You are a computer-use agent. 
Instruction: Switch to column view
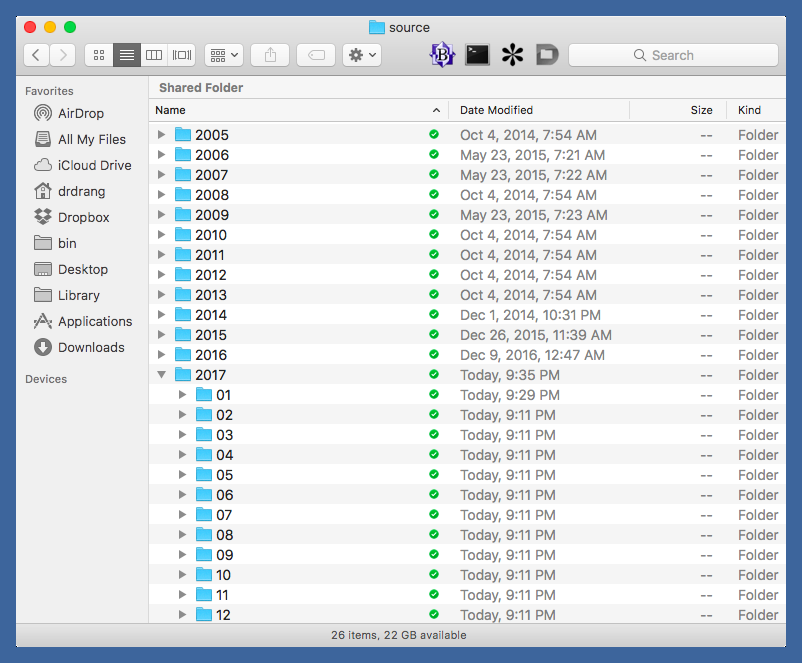(154, 55)
